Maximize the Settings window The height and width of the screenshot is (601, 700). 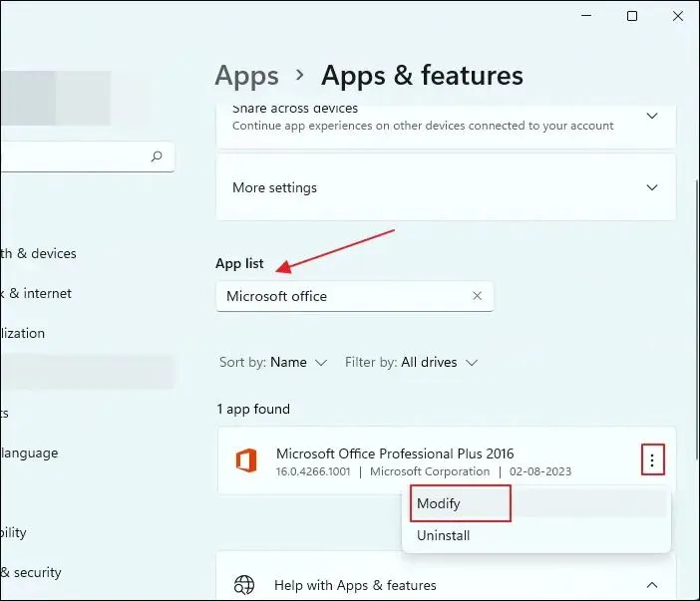coord(632,16)
